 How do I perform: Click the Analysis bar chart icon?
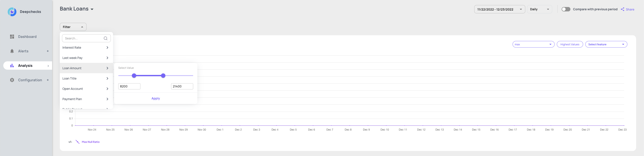pyautogui.click(x=12, y=66)
